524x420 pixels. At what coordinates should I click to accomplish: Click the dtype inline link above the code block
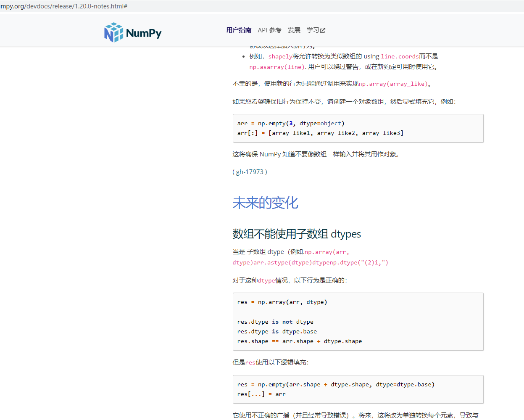[266, 280]
